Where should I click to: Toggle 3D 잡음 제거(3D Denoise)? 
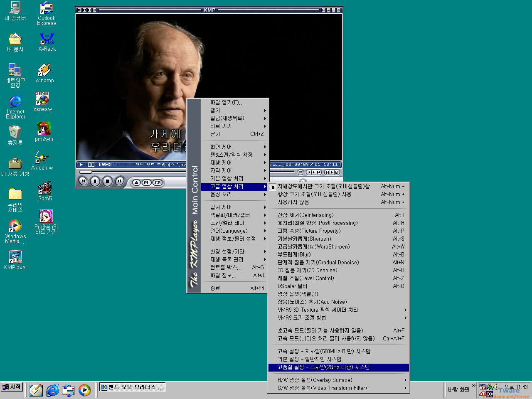click(339, 271)
